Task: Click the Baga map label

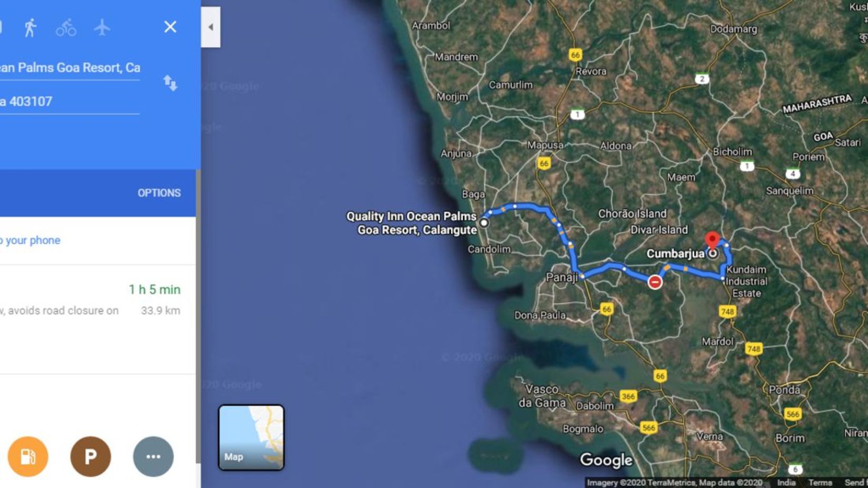Action: click(x=473, y=194)
